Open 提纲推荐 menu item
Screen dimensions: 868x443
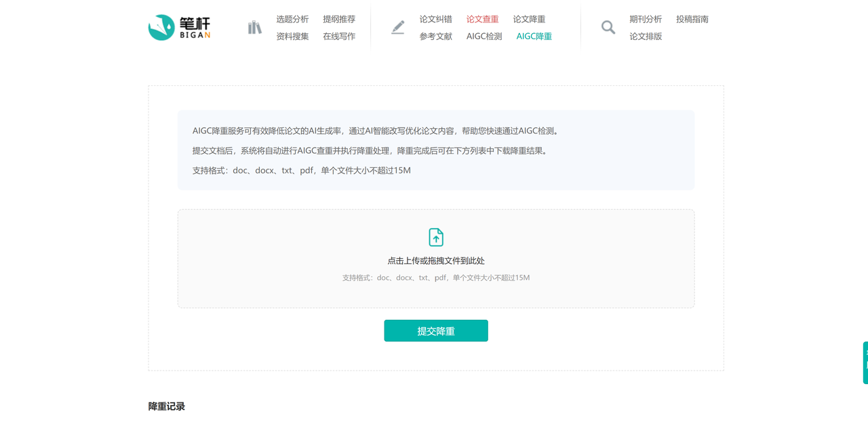point(339,19)
